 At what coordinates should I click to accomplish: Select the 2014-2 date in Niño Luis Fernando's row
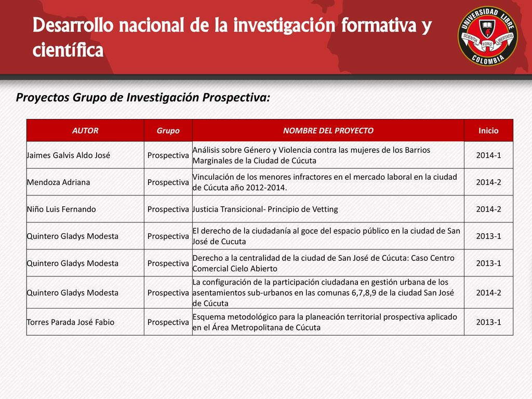point(488,209)
